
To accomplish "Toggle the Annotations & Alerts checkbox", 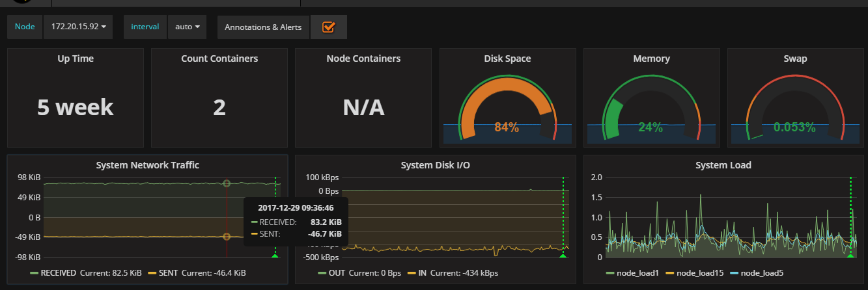I will (328, 27).
